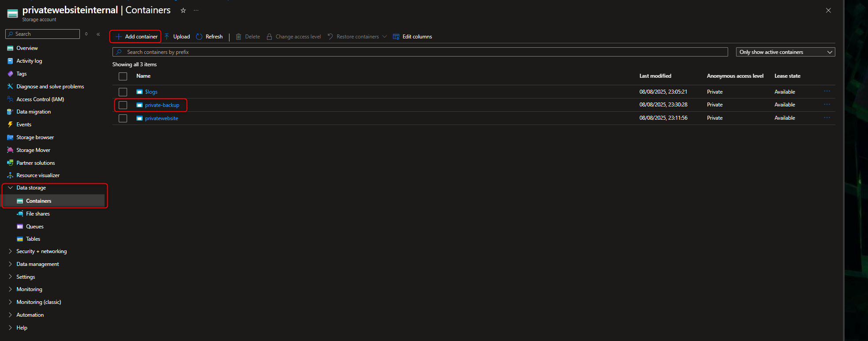This screenshot has height=341, width=868.
Task: Open Data migration in the sidebar
Action: point(34,112)
